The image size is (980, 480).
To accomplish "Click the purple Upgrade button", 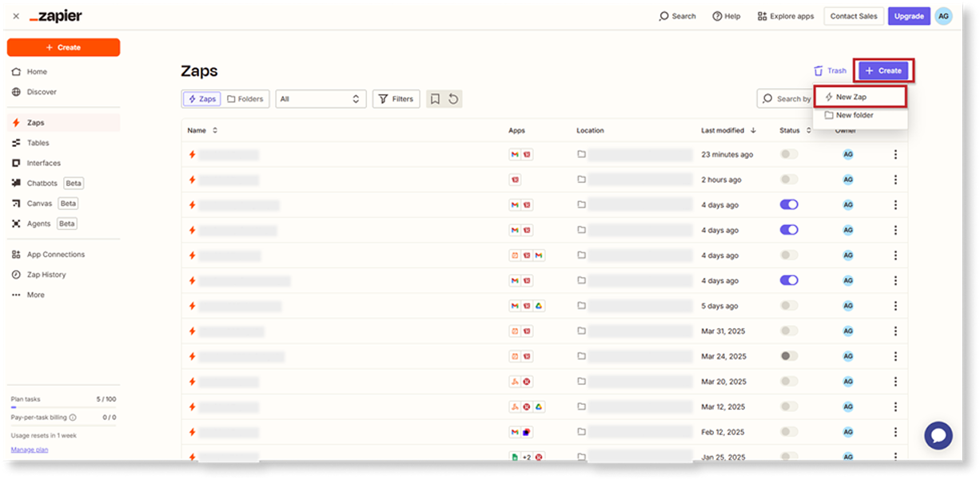I will [909, 16].
